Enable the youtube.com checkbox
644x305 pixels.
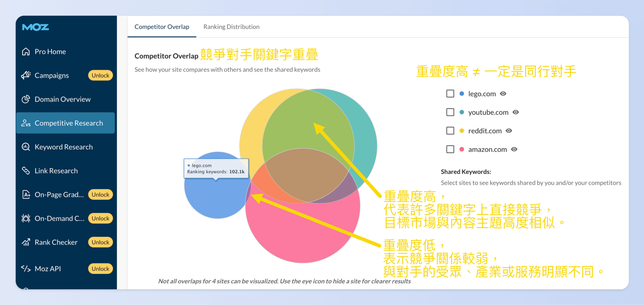pyautogui.click(x=450, y=112)
